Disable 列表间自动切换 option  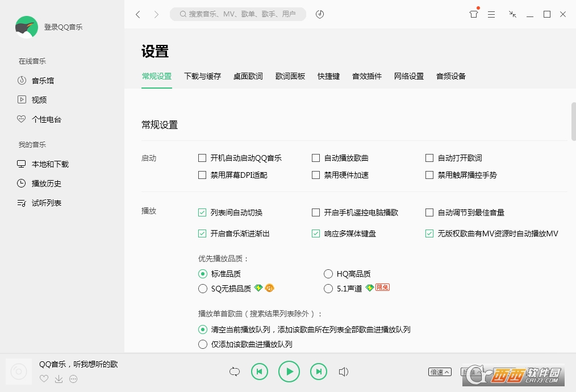(202, 212)
